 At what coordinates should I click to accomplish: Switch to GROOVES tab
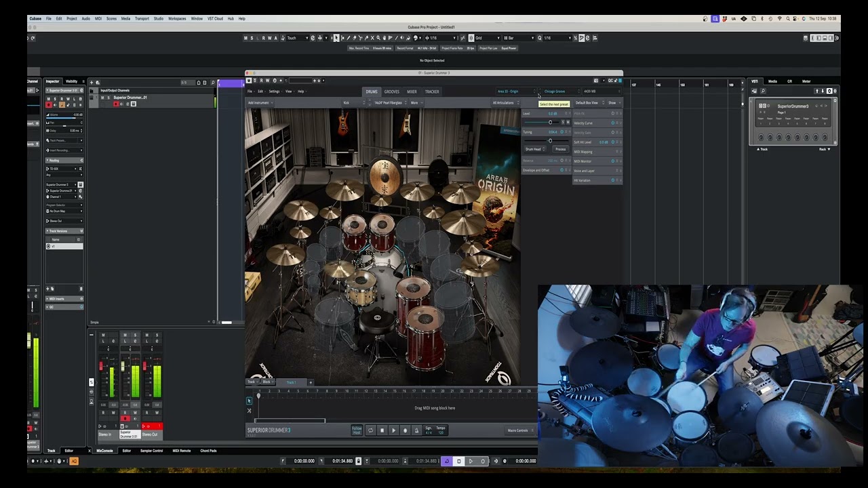392,91
